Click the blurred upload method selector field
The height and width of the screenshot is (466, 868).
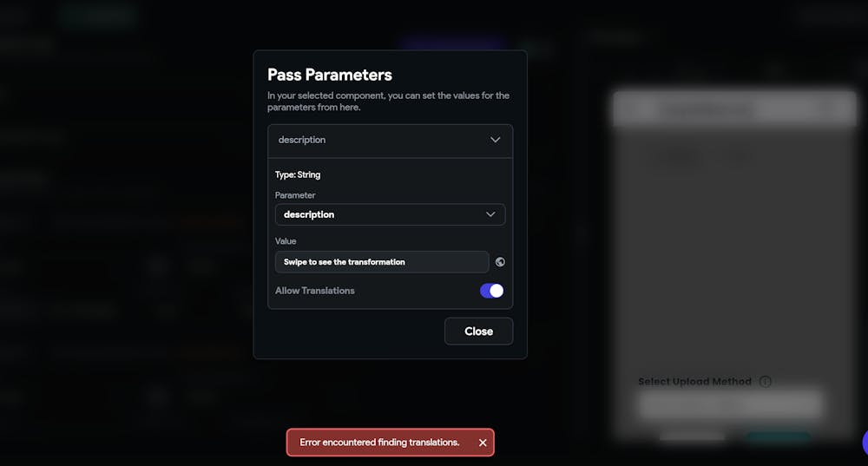tap(731, 404)
